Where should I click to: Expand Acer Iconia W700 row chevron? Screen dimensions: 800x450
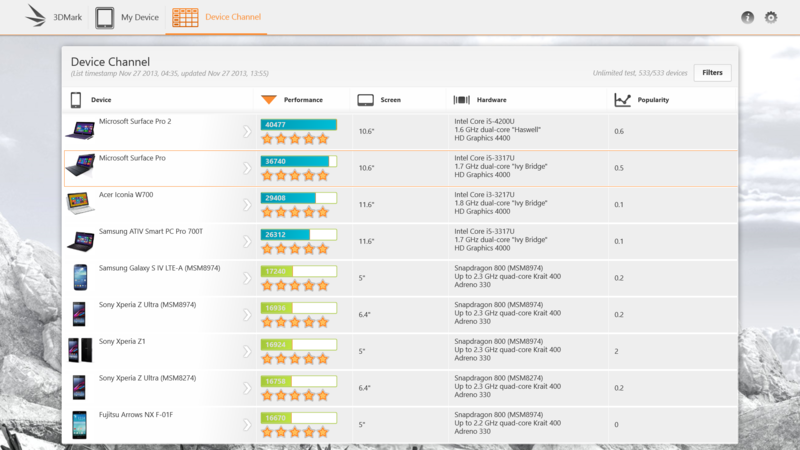point(247,205)
